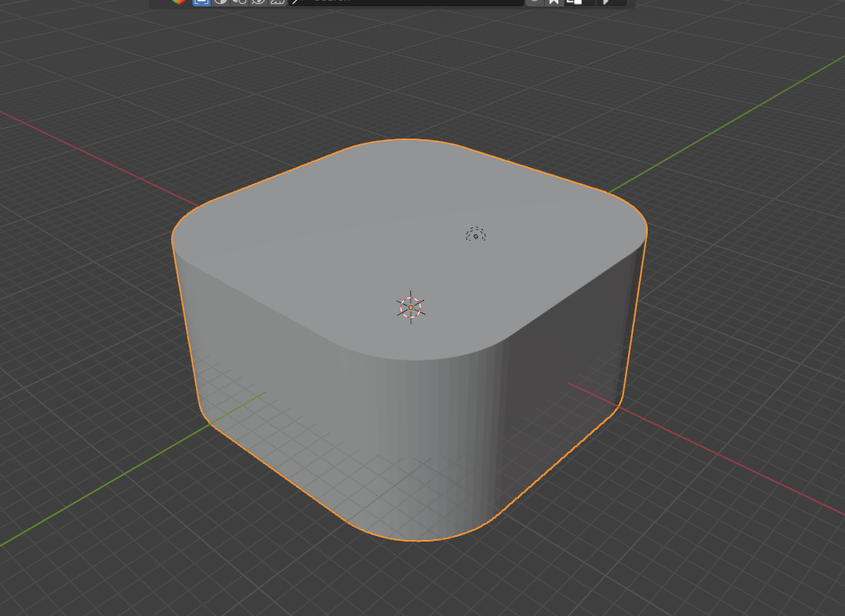Click the 3D cursor crosshair on the cube
The height and width of the screenshot is (616, 845).
coord(411,308)
